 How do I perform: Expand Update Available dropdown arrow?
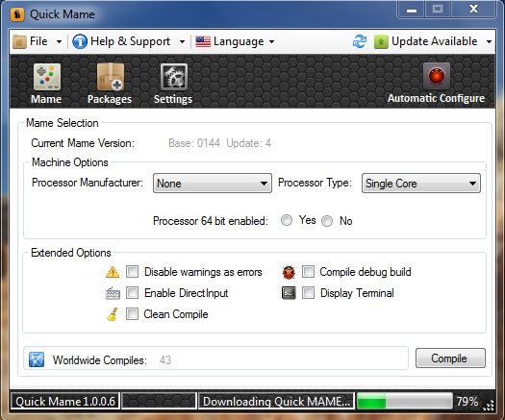490,42
